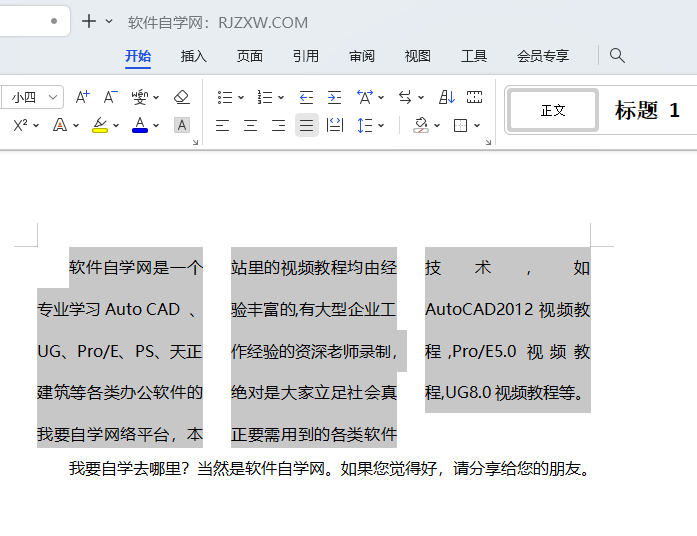Select justify alignment
The height and width of the screenshot is (536, 697).
(x=307, y=125)
